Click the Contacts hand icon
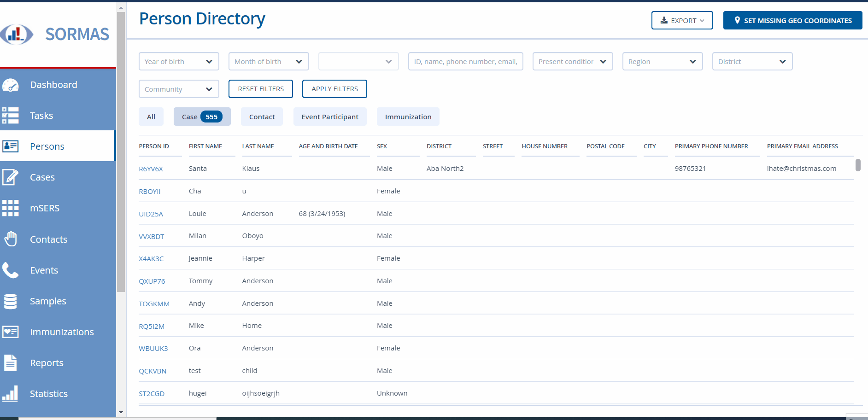The height and width of the screenshot is (420, 868). tap(10, 239)
